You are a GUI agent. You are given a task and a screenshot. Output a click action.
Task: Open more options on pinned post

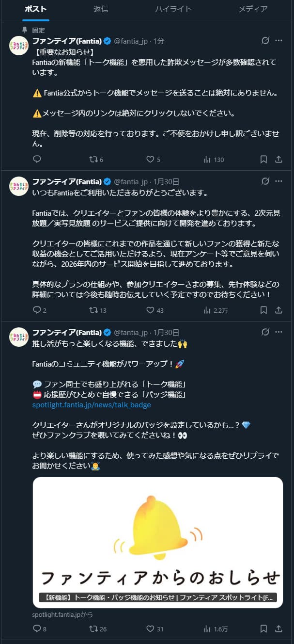[279, 41]
